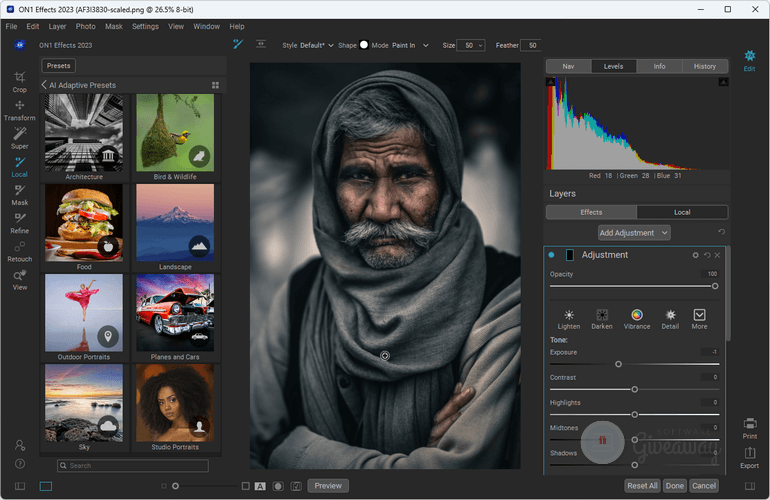Viewport: 770px width, 500px height.
Task: Open user account icon at bottom left
Action: pos(20,445)
